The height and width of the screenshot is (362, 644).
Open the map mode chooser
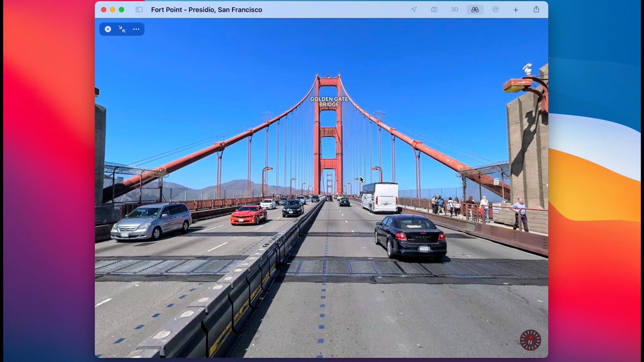point(434,10)
